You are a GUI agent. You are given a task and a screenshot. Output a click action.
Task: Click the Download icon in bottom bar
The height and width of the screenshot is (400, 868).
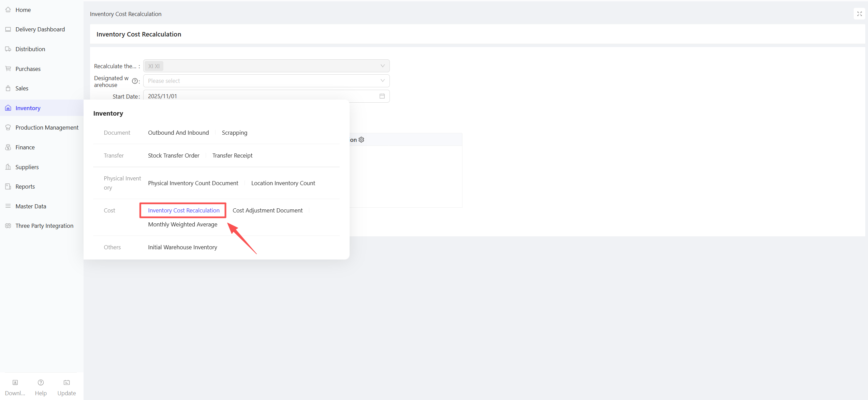tap(15, 383)
